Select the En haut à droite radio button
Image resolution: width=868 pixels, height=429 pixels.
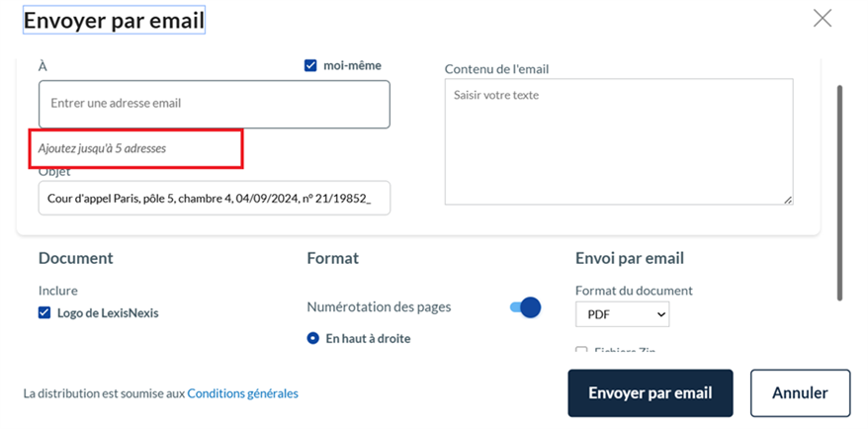[x=313, y=339]
